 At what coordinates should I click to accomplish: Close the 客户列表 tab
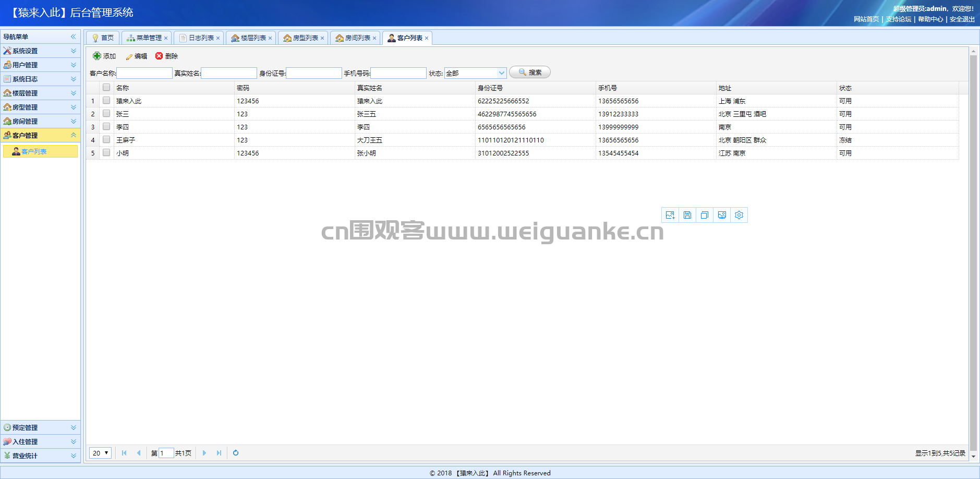427,38
